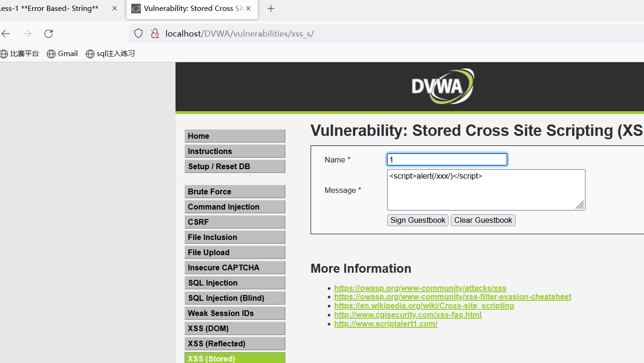
Task: Click the More Information heading
Action: pyautogui.click(x=361, y=268)
